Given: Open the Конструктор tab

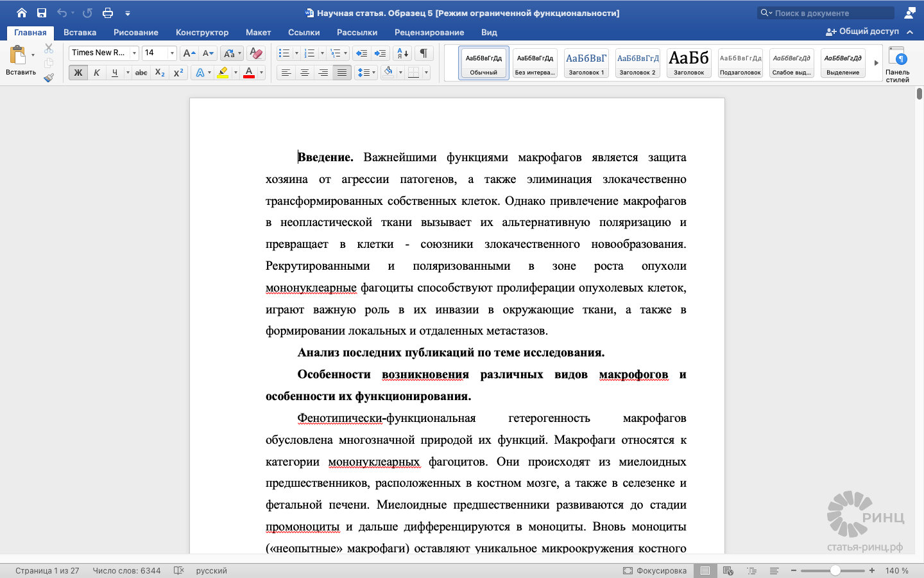Looking at the screenshot, I should coord(202,32).
